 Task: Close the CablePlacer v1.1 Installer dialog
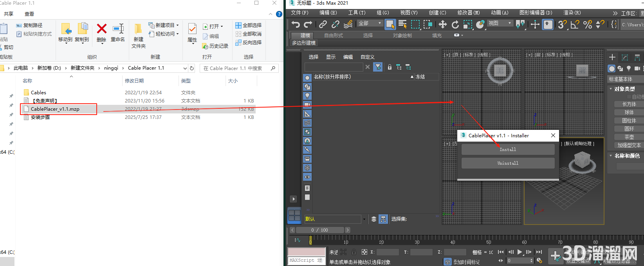pyautogui.click(x=553, y=135)
